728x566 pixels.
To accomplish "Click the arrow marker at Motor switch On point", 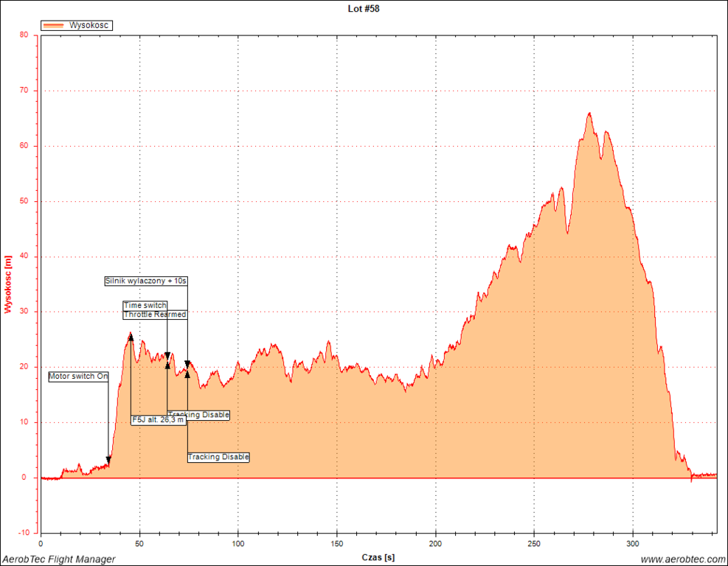I will point(108,460).
